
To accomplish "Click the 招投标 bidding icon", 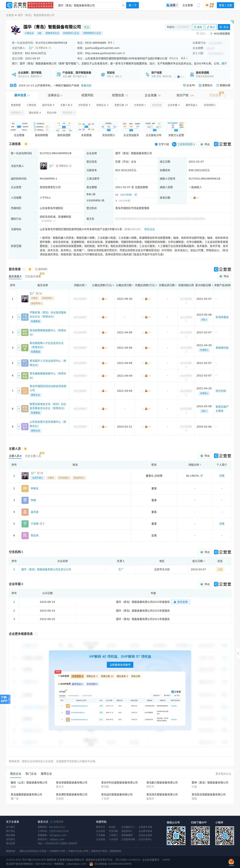I will click(103, 74).
